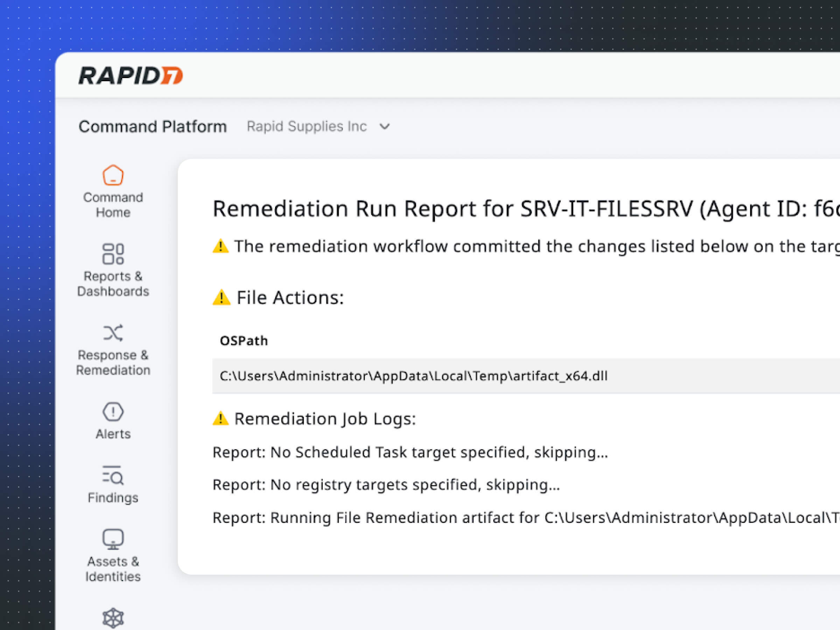Expand the organization chevron dropdown
840x630 pixels.
[x=385, y=126]
